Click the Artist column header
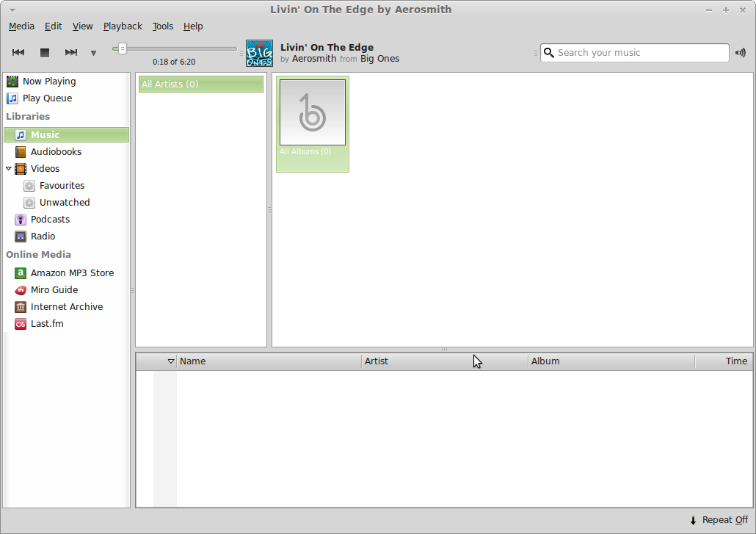756x534 pixels. click(x=445, y=361)
